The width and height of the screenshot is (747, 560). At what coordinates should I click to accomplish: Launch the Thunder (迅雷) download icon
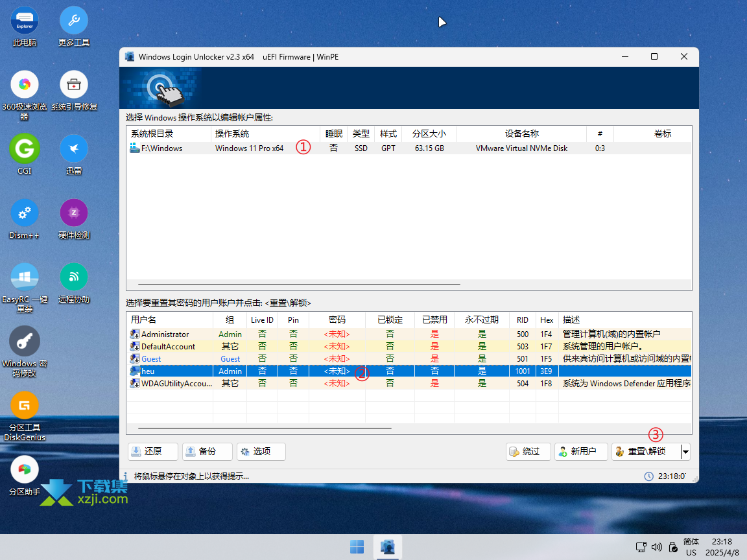[x=74, y=148]
